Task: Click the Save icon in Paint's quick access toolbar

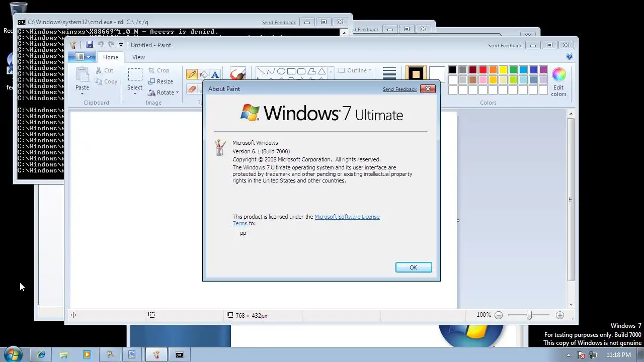Action: [x=89, y=45]
